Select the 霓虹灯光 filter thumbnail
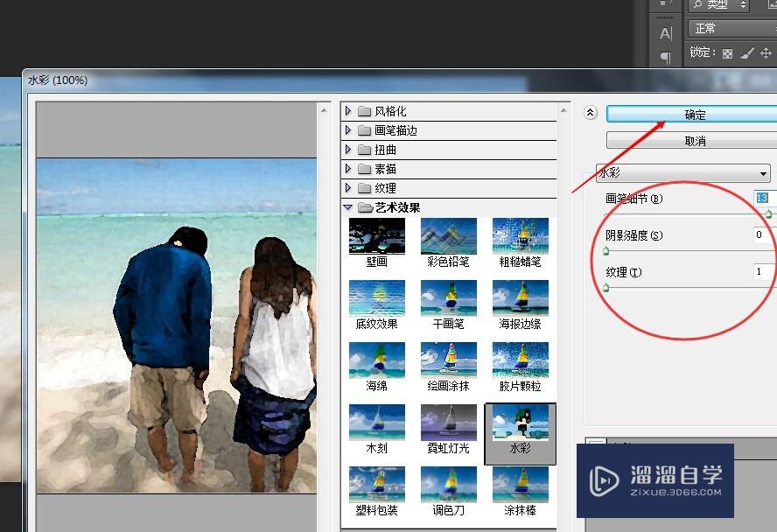This screenshot has width=777, height=532. coord(449,423)
